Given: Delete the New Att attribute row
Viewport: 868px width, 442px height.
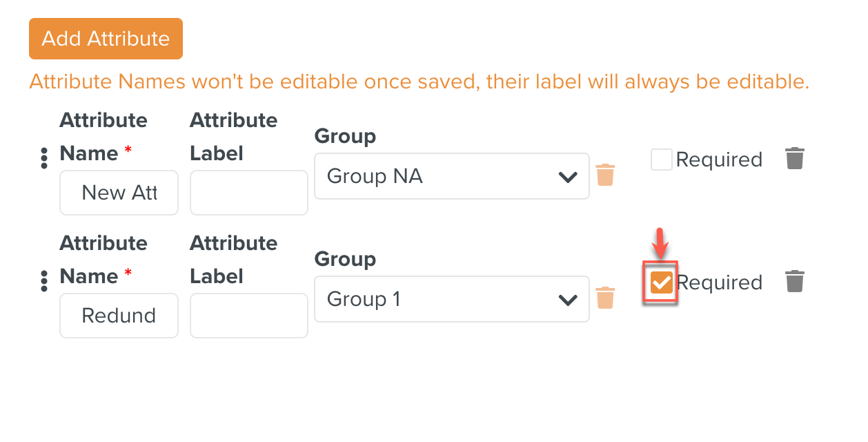Looking at the screenshot, I should coord(795,158).
